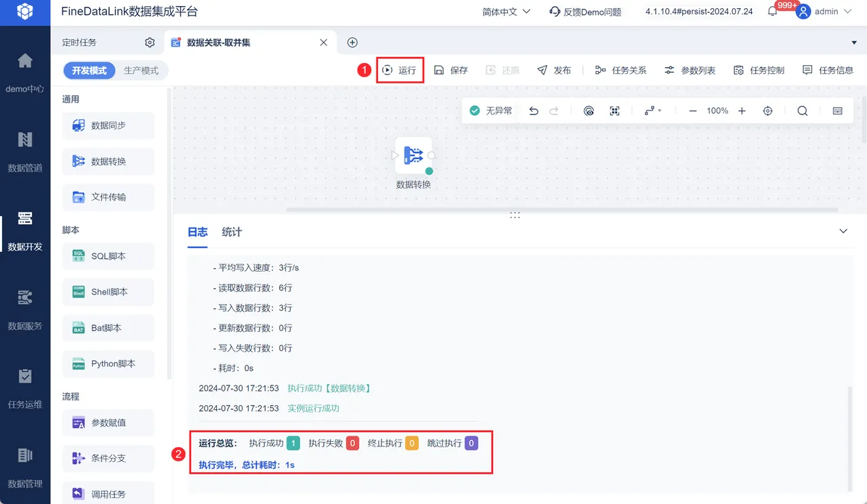The height and width of the screenshot is (504, 867).
Task: Click the 数据转换 node output port circle
Action: click(x=431, y=155)
